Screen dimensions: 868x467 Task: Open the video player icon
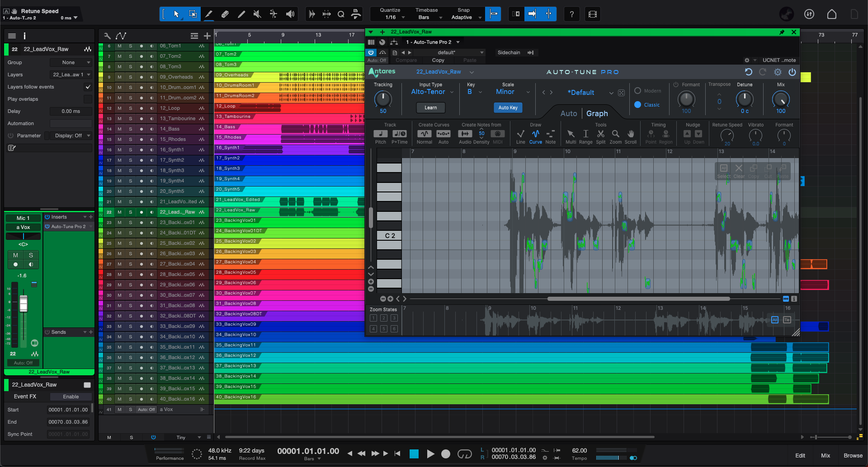tap(592, 14)
